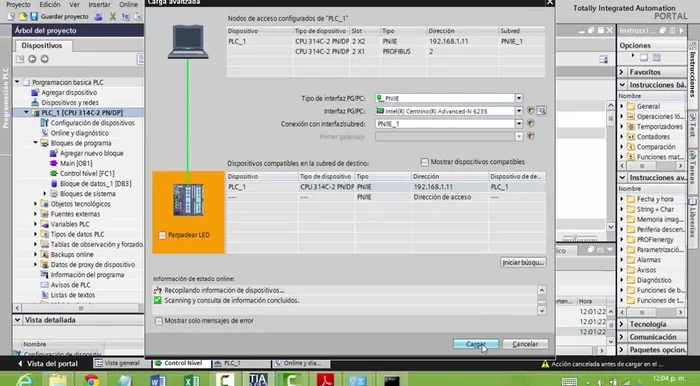Viewport: 700px width, 386px height.
Task: Click the project tree horizontal scrollbar
Action: click(80, 308)
